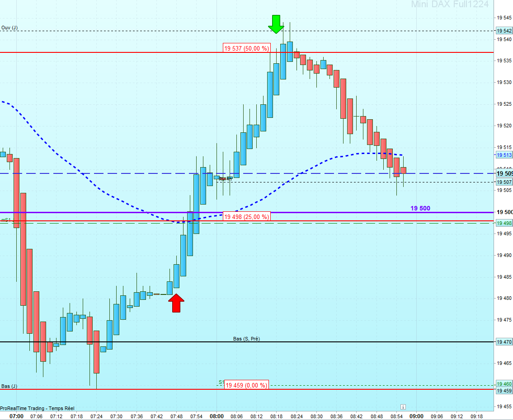Viewport: 513px width, 420px height.
Task: Click the 19 525 price scale value
Action: pyautogui.click(x=504, y=104)
